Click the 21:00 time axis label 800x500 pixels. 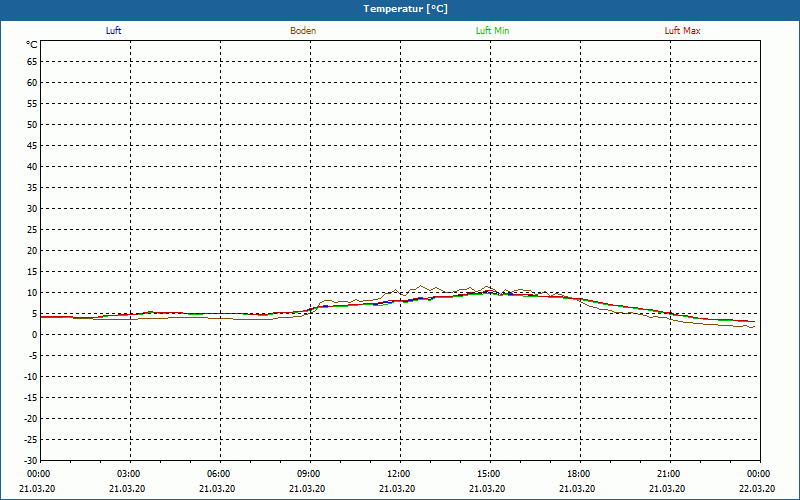668,474
